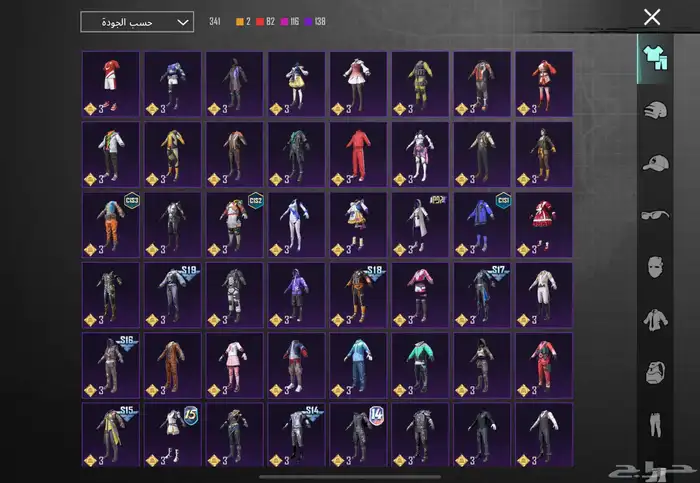Switch to the backpack category
Screen dimensions: 700x483
[x=652, y=371]
